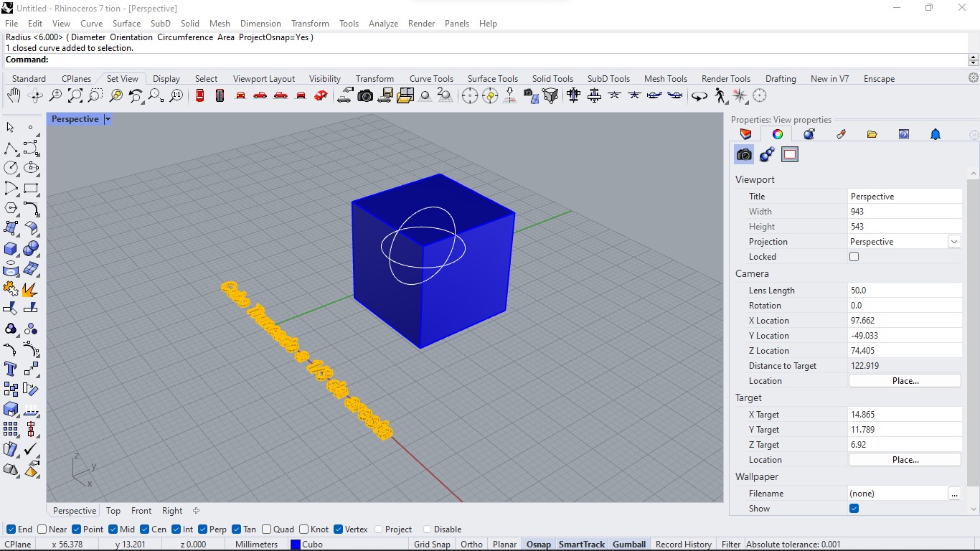The image size is (980, 551).
Task: Add a new viewport tab with plus icon
Action: click(x=196, y=511)
